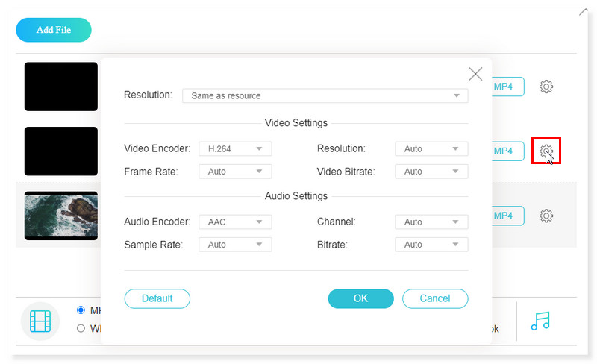Viewport: 597px width, 364px height.
Task: Select the first format radio button (selected)
Action: tap(81, 310)
